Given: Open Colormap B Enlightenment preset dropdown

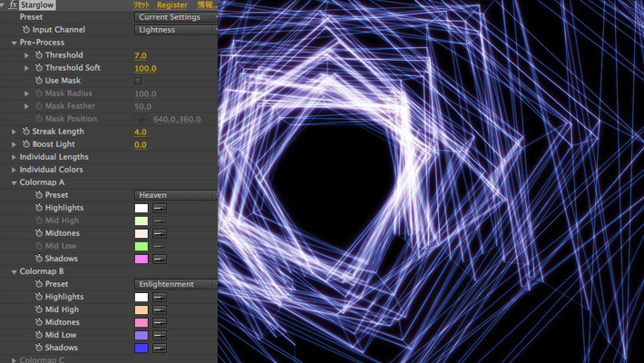Looking at the screenshot, I should point(176,284).
